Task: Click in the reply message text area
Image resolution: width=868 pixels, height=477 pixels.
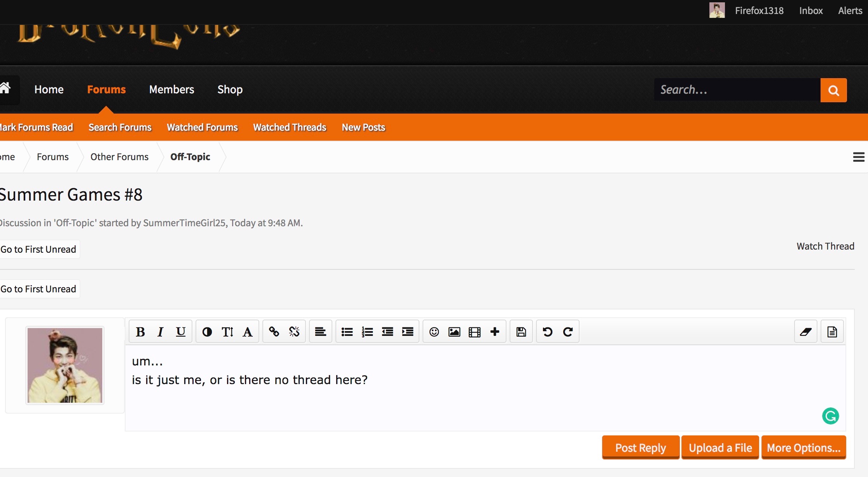Action: tap(485, 388)
